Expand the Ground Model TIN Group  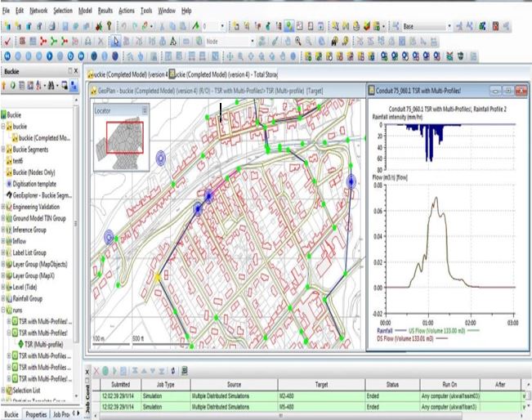tap(3, 218)
